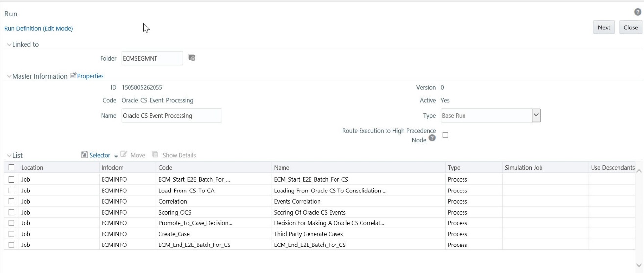The image size is (644, 273).
Task: Enable Route Execution to High Precedence Node checkbox
Action: pyautogui.click(x=446, y=135)
